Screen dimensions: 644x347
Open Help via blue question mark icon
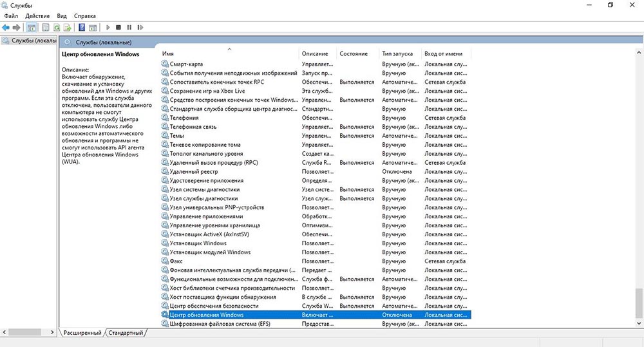[x=82, y=28]
